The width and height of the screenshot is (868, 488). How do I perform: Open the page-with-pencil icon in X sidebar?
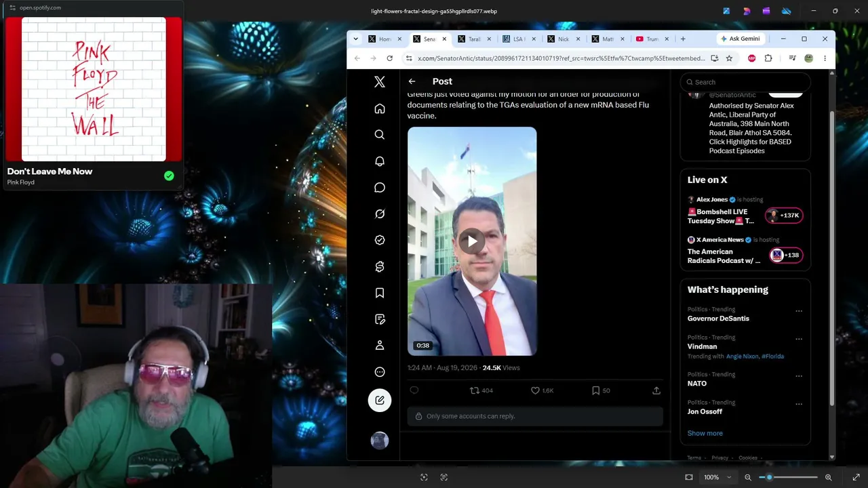(380, 319)
